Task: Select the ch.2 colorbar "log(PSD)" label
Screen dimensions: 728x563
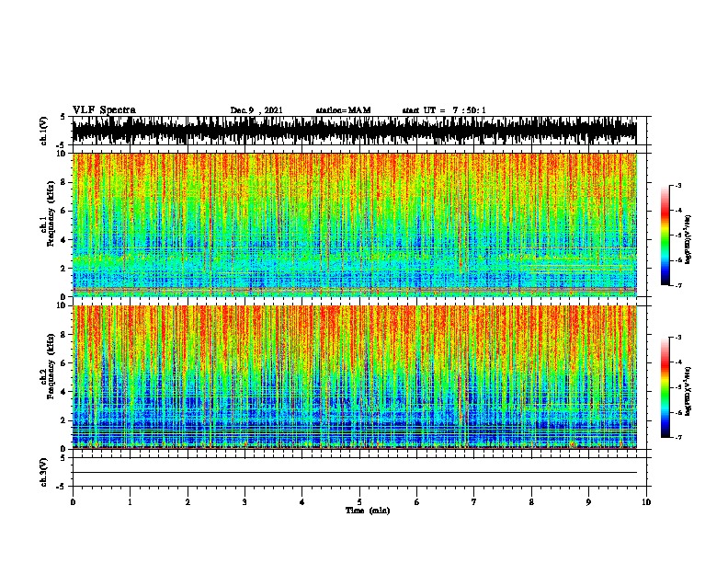Action: pyautogui.click(x=688, y=391)
